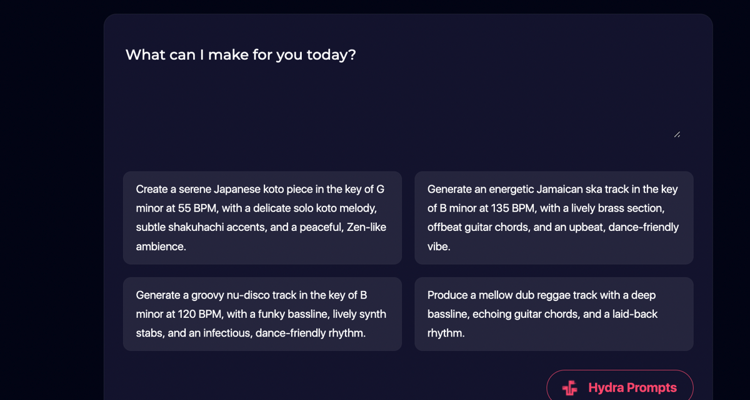Click "stabs, and an infectious" text line
The image size is (750, 400).
194,333
